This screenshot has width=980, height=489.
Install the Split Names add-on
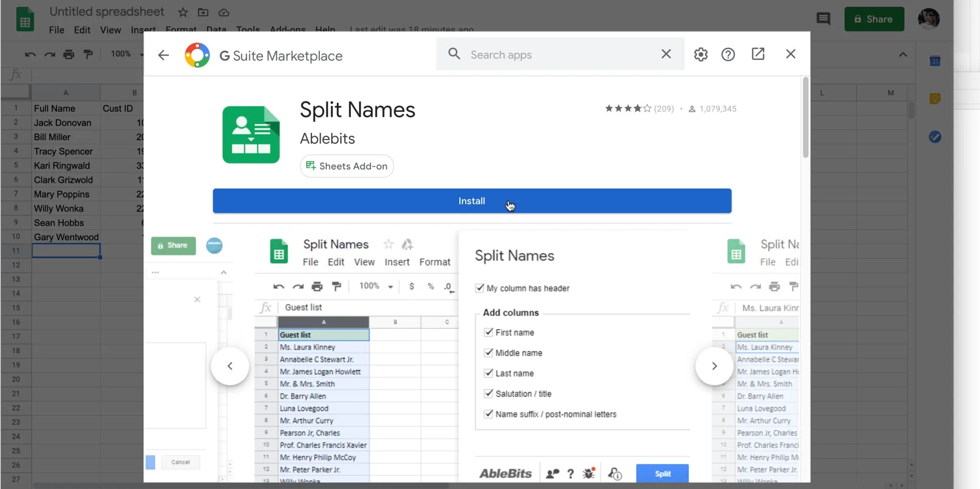click(472, 201)
